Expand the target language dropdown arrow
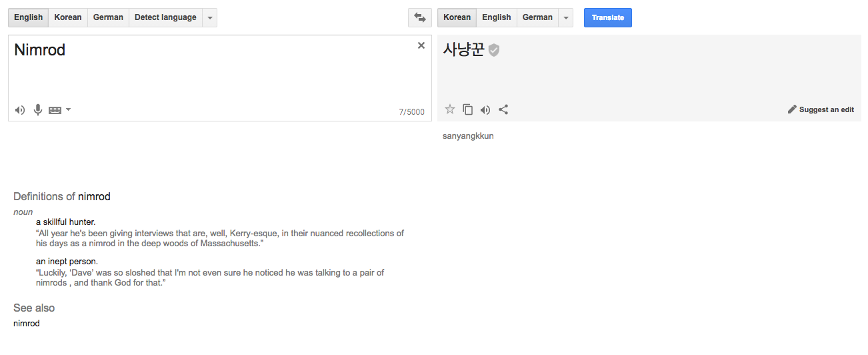This screenshot has width=868, height=355. pos(566,17)
